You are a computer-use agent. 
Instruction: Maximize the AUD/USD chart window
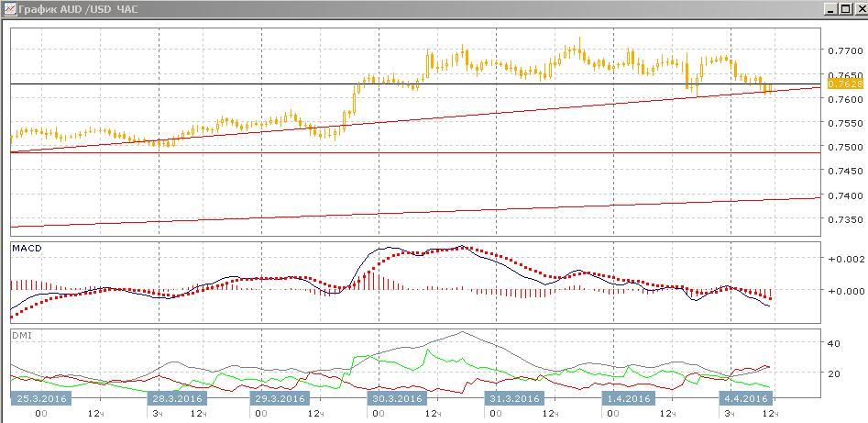[843, 9]
